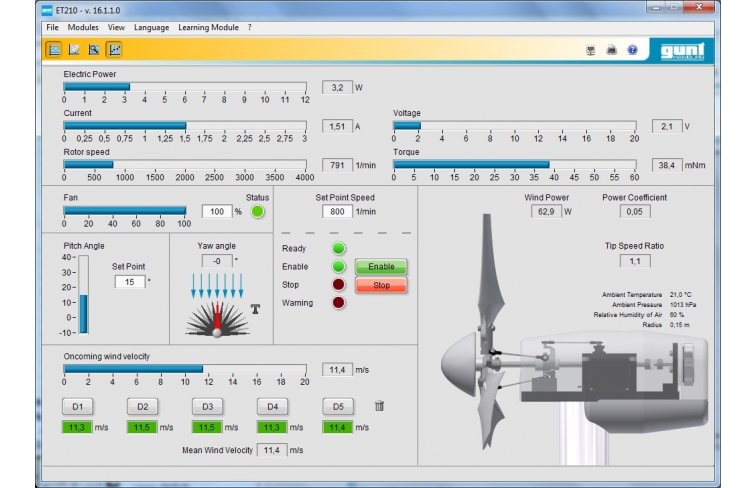Open the chart view toolbar icon
Viewport: 755px width, 488px height.
[114, 49]
